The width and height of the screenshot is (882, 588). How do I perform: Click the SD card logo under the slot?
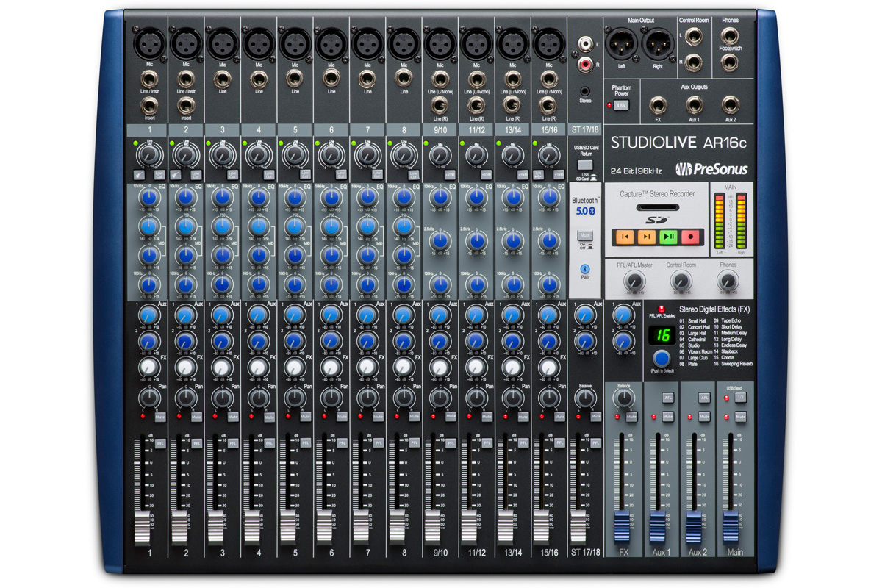(656, 220)
